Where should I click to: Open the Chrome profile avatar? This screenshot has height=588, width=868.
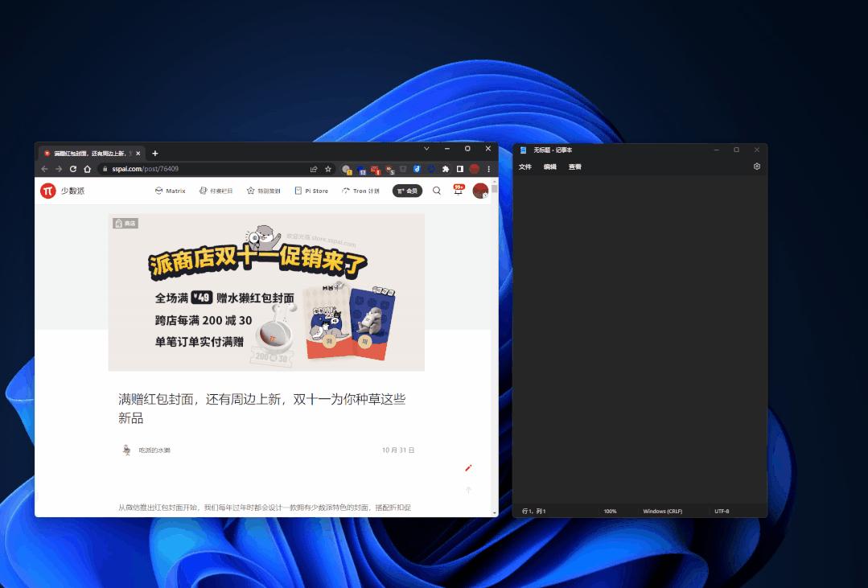tap(475, 169)
